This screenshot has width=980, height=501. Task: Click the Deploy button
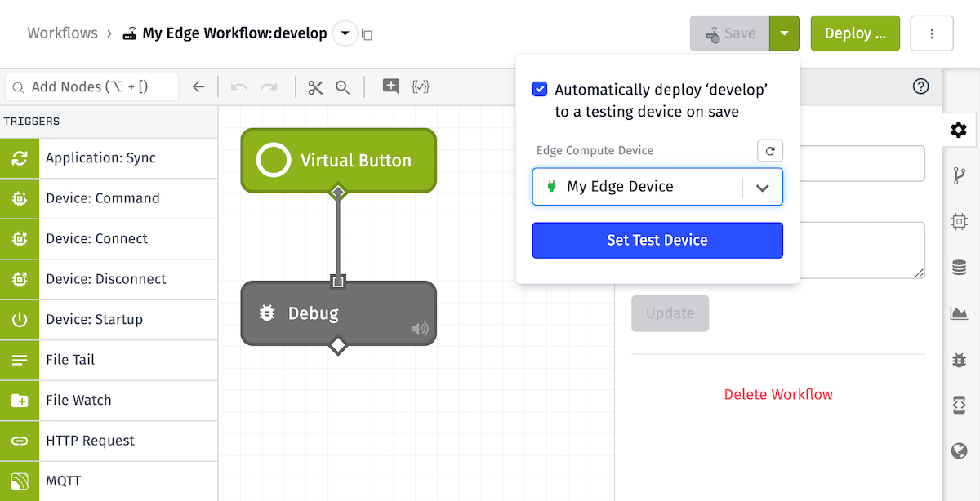click(x=855, y=33)
